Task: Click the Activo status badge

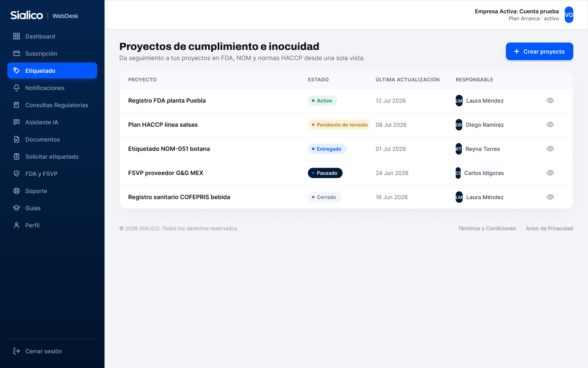Action: pos(322,101)
